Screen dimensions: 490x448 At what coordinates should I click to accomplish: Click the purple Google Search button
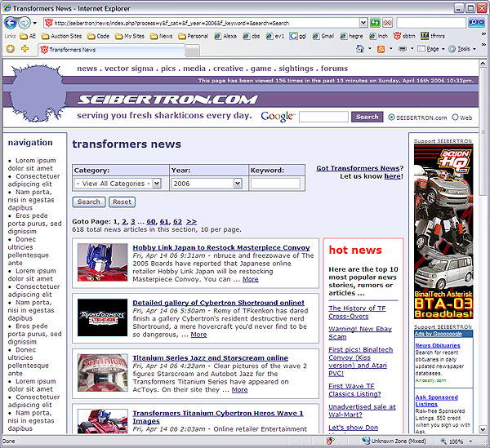367,117
